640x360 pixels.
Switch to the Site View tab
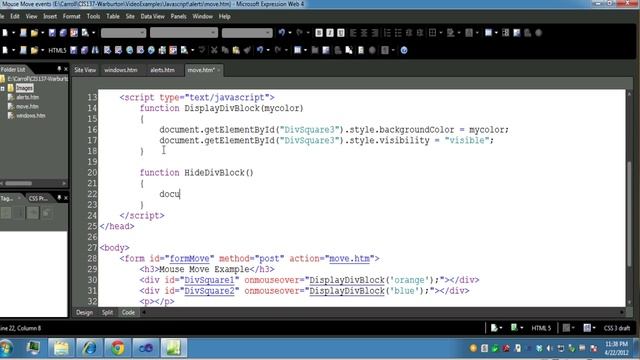85,70
